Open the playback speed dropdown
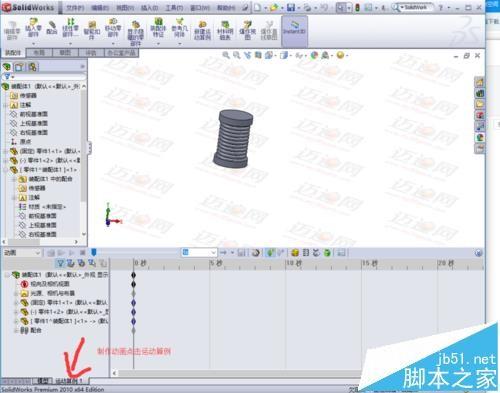500x393 pixels. click(199, 253)
